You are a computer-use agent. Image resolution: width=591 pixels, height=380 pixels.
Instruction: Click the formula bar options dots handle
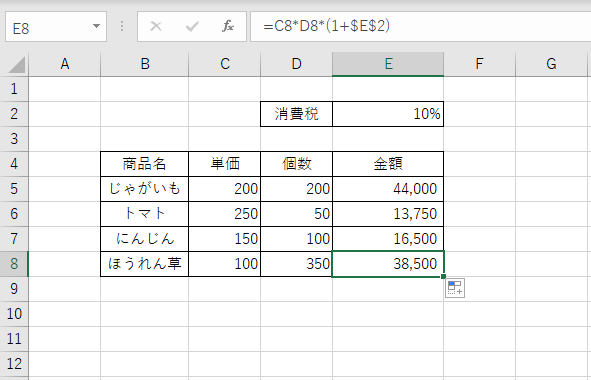[122, 26]
